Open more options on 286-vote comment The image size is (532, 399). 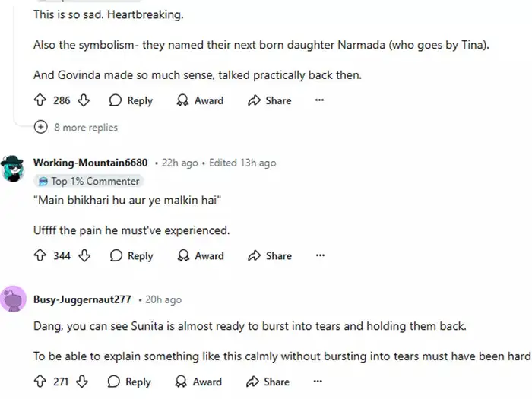point(319,100)
